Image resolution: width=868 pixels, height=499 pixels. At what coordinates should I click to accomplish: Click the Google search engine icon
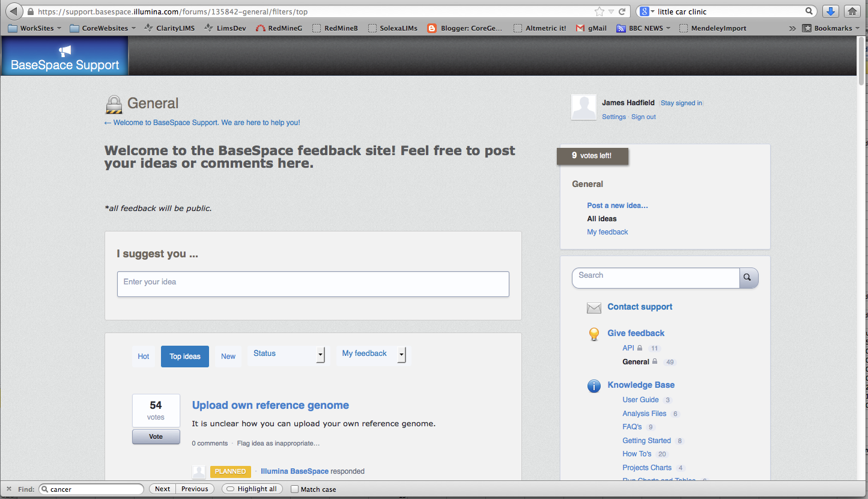644,11
